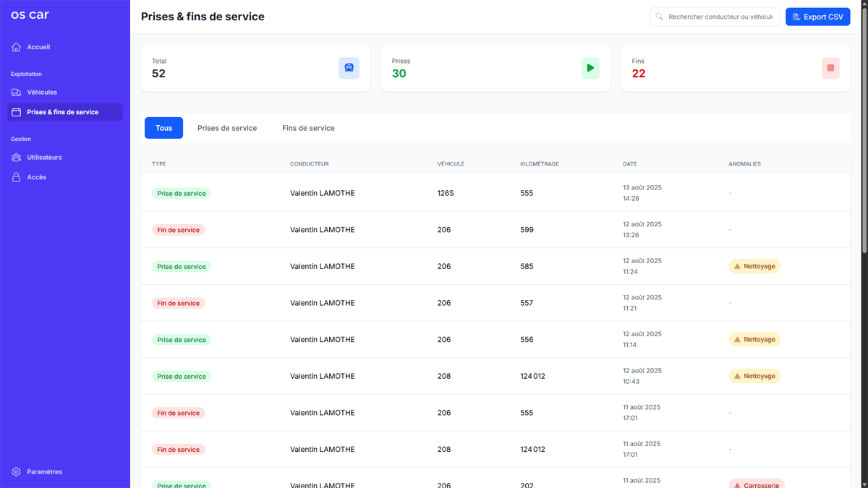Screen dimensions: 868x488
Task: Click the users icon beside Utilisateurs
Action: point(17,158)
